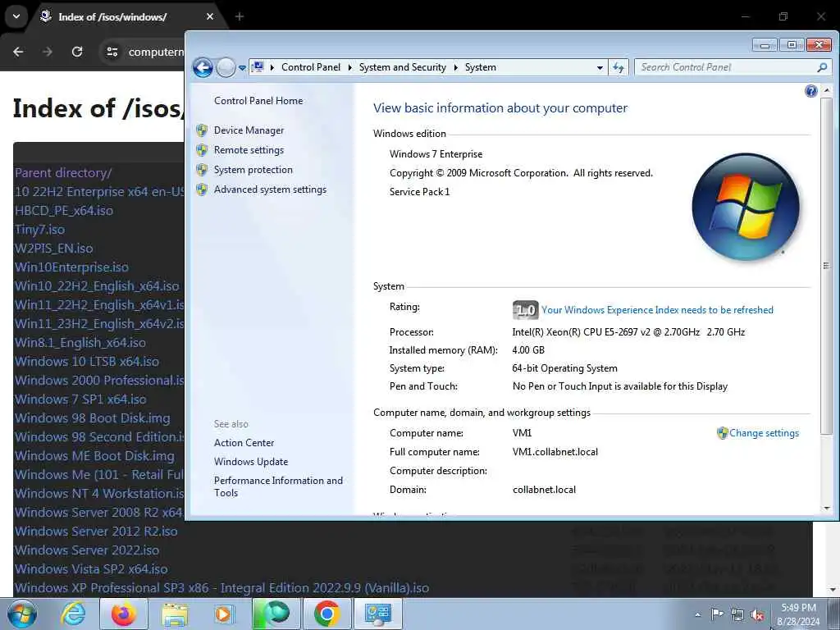Select System breadcrumb item
Screen dimensions: 840x630
(x=481, y=67)
